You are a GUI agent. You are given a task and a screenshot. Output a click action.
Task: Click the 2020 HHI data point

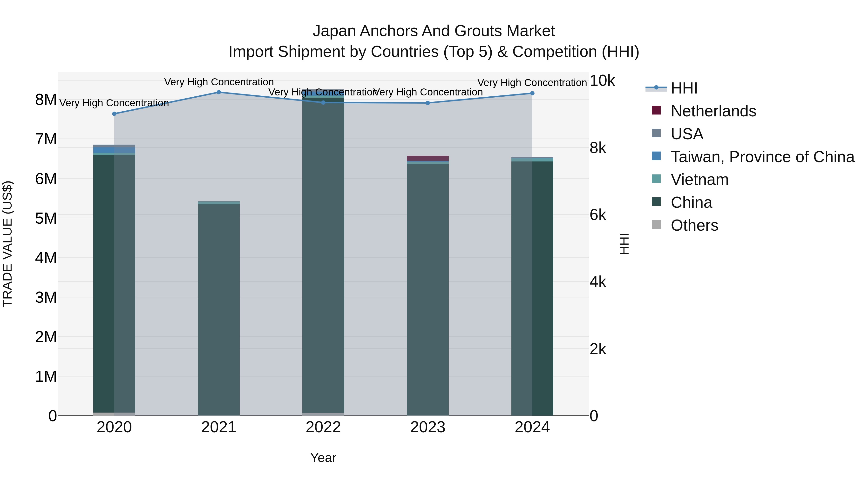(x=114, y=114)
